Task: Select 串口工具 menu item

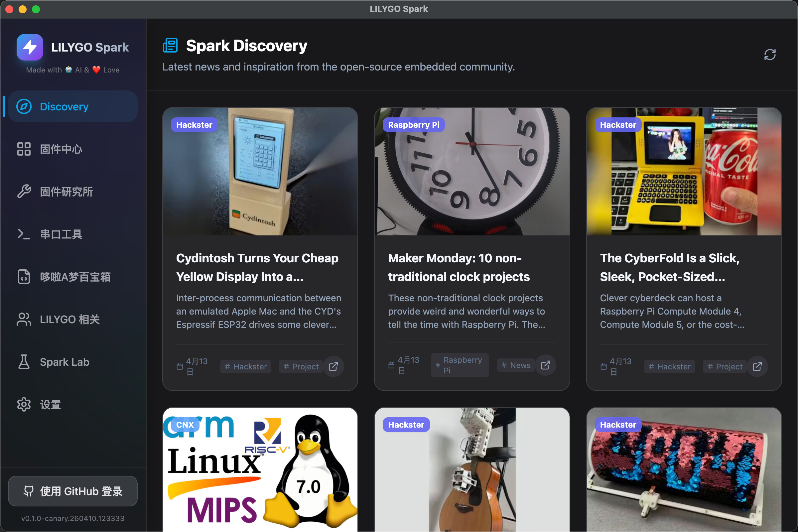Action: pyautogui.click(x=73, y=234)
